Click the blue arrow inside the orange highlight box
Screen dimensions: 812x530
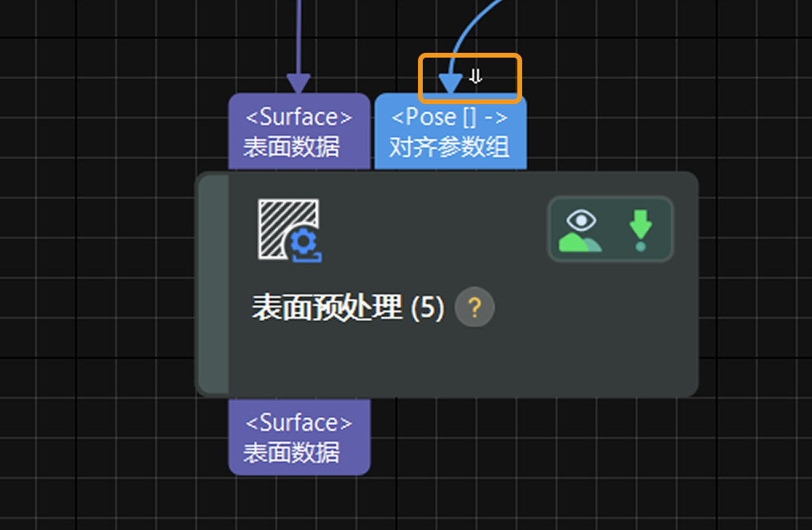(x=449, y=78)
